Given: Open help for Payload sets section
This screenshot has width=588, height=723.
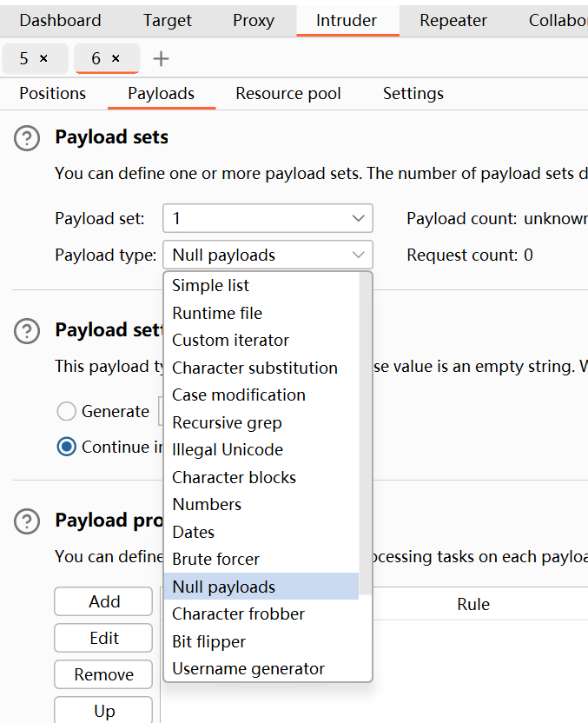Looking at the screenshot, I should (x=27, y=138).
